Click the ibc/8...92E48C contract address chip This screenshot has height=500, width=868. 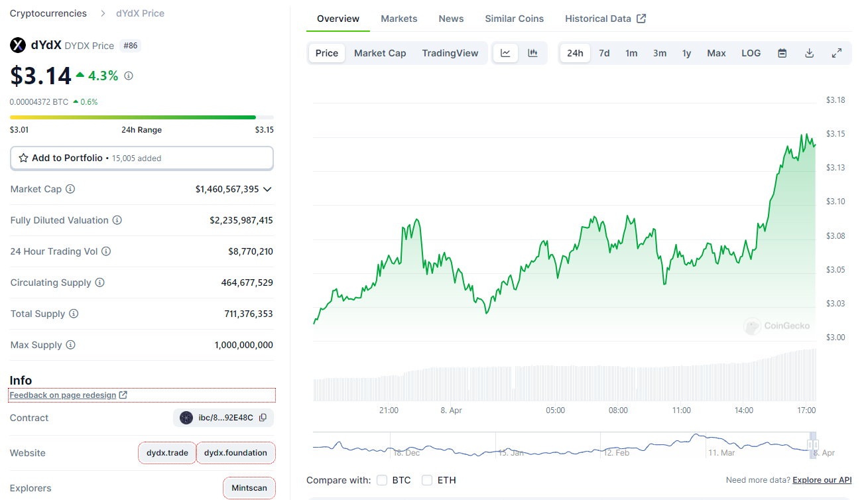pyautogui.click(x=223, y=418)
